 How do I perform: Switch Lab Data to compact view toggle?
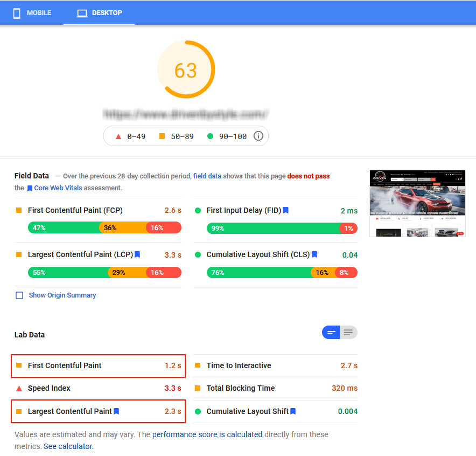point(331,333)
